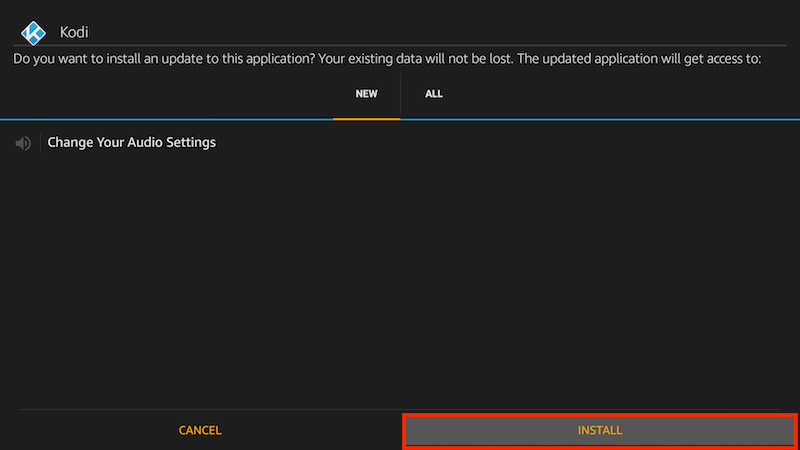
Task: Click the Kodi diamond logo icon
Action: (33, 33)
